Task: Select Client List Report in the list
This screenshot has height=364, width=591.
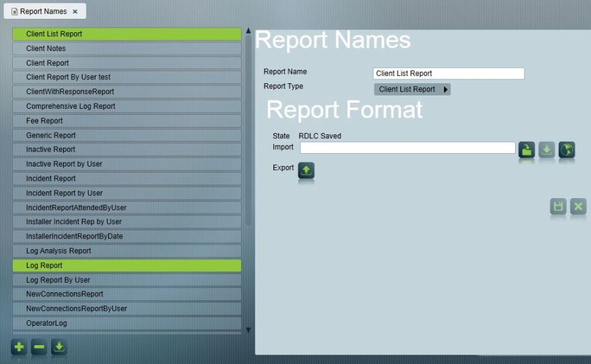Action: pyautogui.click(x=127, y=34)
